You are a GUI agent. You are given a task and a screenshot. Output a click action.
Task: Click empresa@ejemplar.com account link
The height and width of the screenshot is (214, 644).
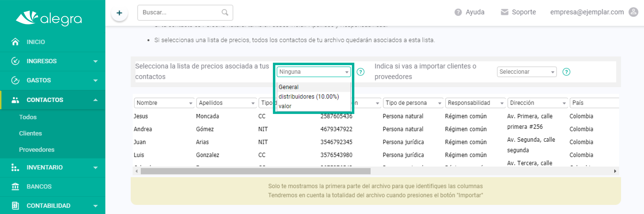587,12
